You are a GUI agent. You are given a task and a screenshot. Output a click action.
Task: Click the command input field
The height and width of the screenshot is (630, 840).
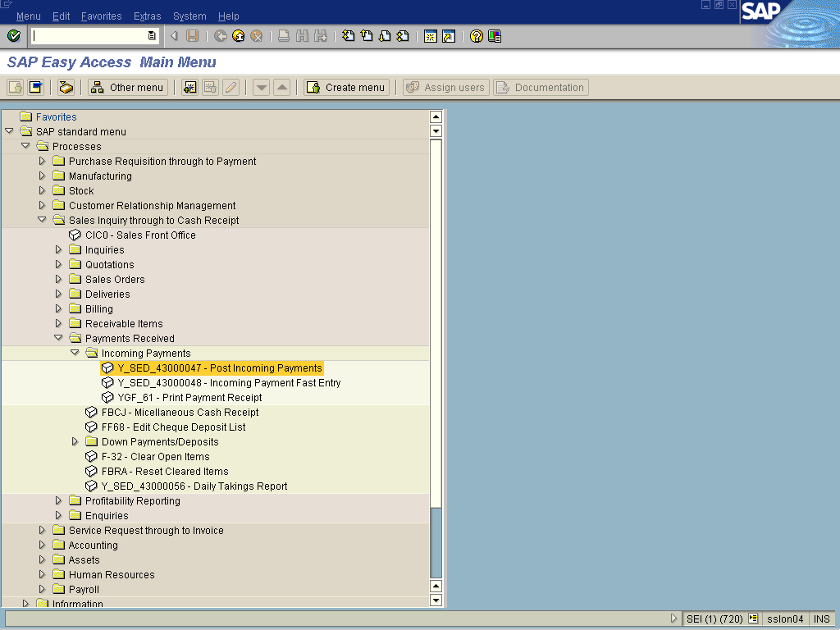88,36
